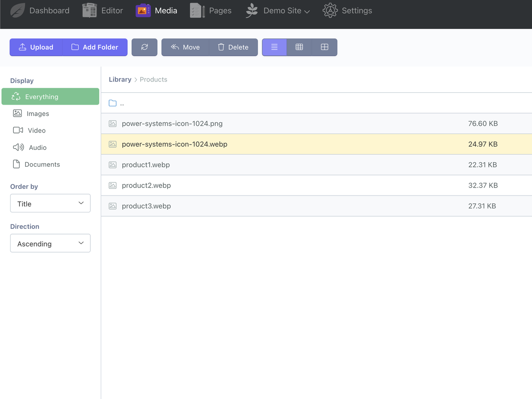This screenshot has width=532, height=399.
Task: Click the Settings gear icon
Action: click(x=330, y=11)
